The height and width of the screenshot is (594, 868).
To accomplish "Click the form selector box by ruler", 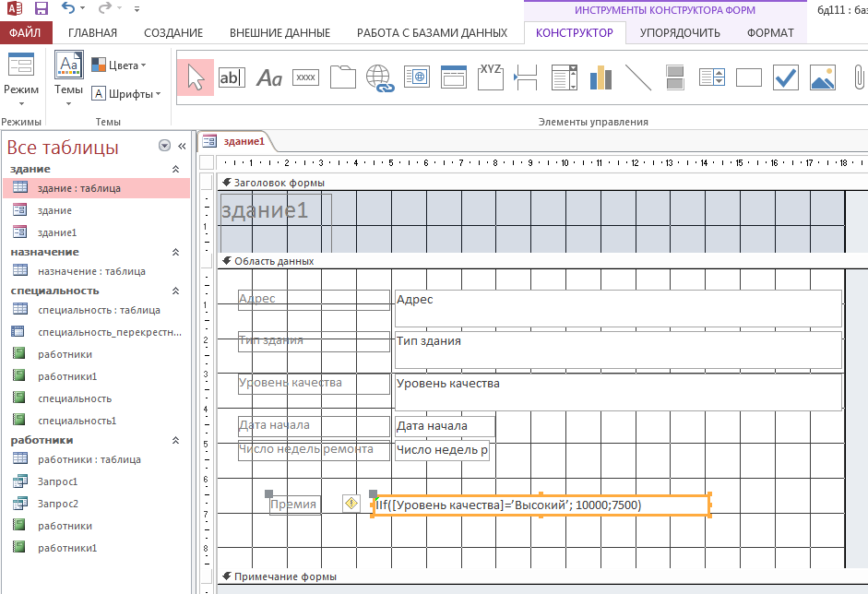I will pos(207,162).
